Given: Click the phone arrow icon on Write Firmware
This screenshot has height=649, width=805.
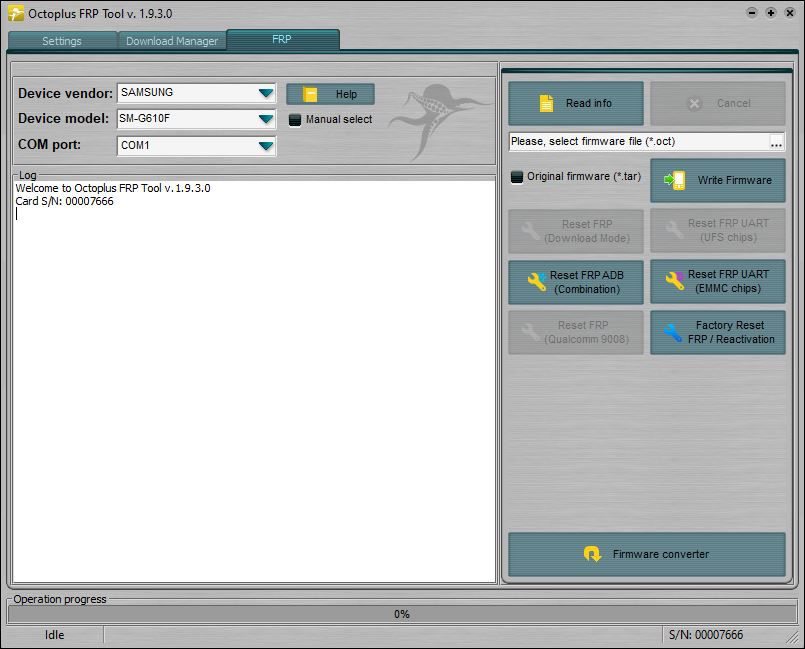Looking at the screenshot, I should (x=675, y=180).
